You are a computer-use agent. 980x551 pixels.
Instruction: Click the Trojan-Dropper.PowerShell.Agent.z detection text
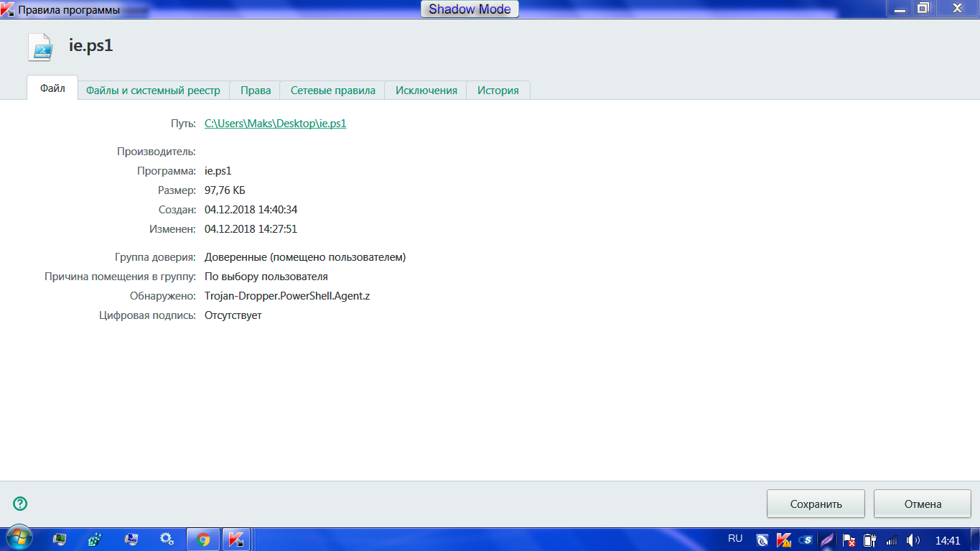287,296
